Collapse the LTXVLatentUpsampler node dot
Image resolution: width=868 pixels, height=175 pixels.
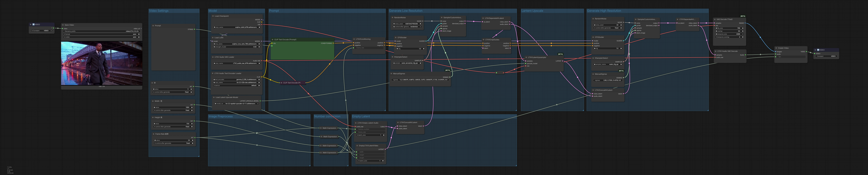click(x=526, y=58)
